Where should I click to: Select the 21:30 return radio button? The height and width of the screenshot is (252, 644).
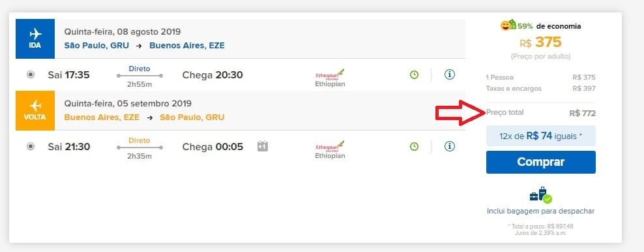tap(31, 146)
